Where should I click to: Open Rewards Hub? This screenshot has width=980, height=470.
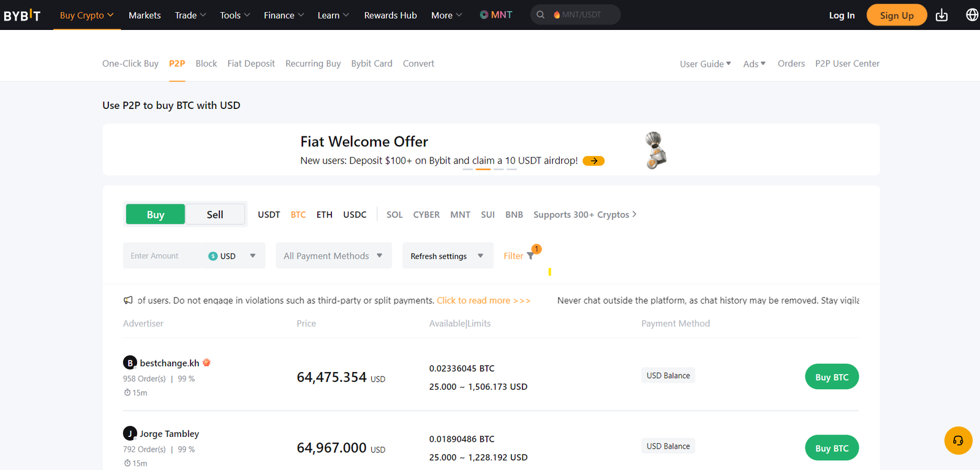tap(390, 15)
